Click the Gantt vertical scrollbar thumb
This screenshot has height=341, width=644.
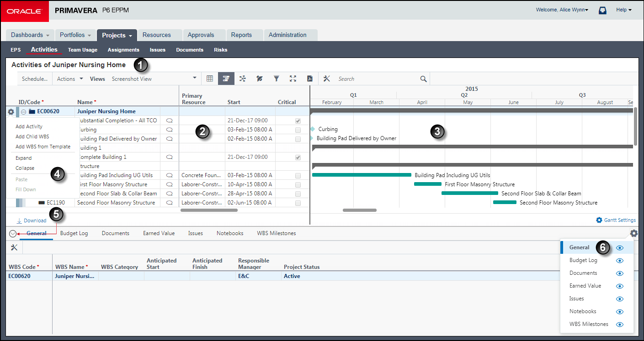[x=635, y=126]
